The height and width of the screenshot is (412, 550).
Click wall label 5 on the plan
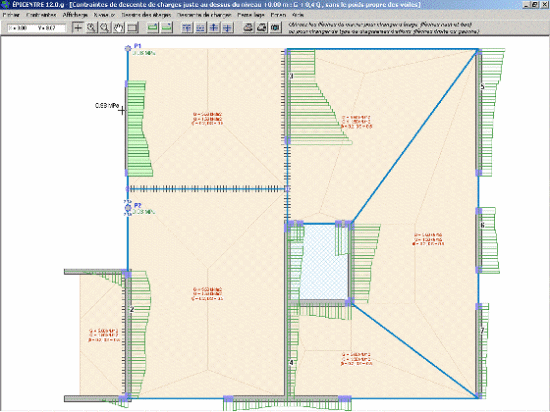coord(482,87)
